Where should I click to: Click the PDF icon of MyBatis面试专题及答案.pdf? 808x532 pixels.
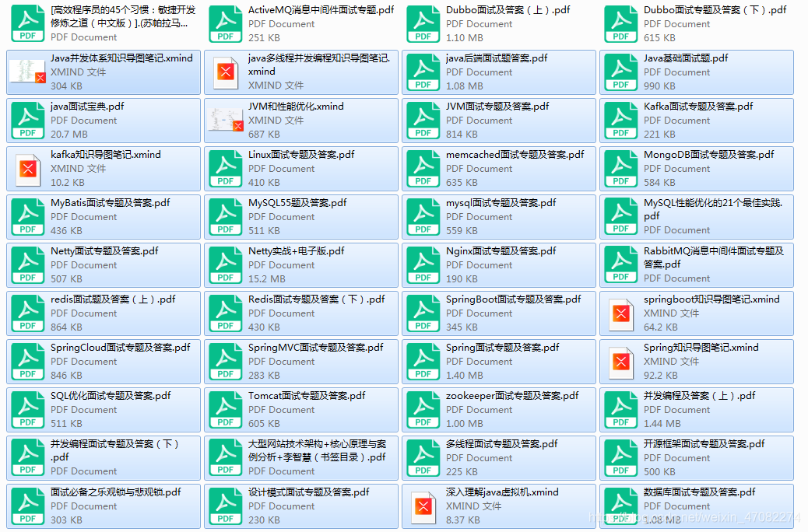pos(28,217)
